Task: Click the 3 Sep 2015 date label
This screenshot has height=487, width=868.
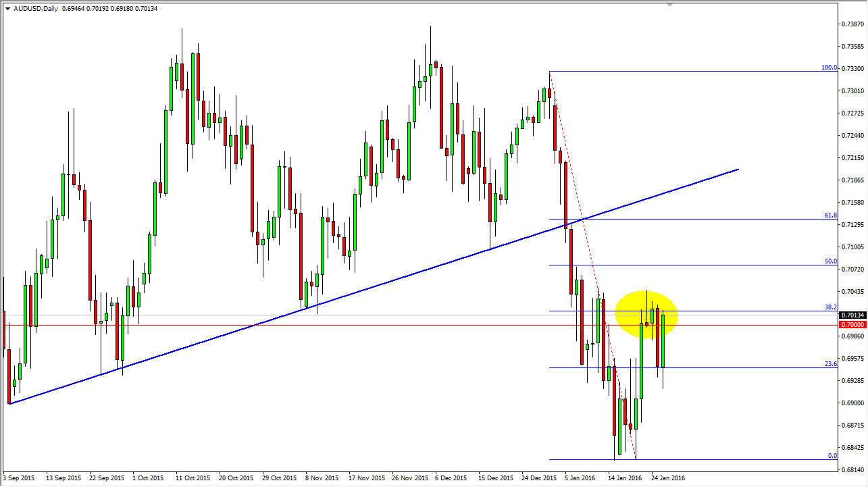Action: (18, 478)
